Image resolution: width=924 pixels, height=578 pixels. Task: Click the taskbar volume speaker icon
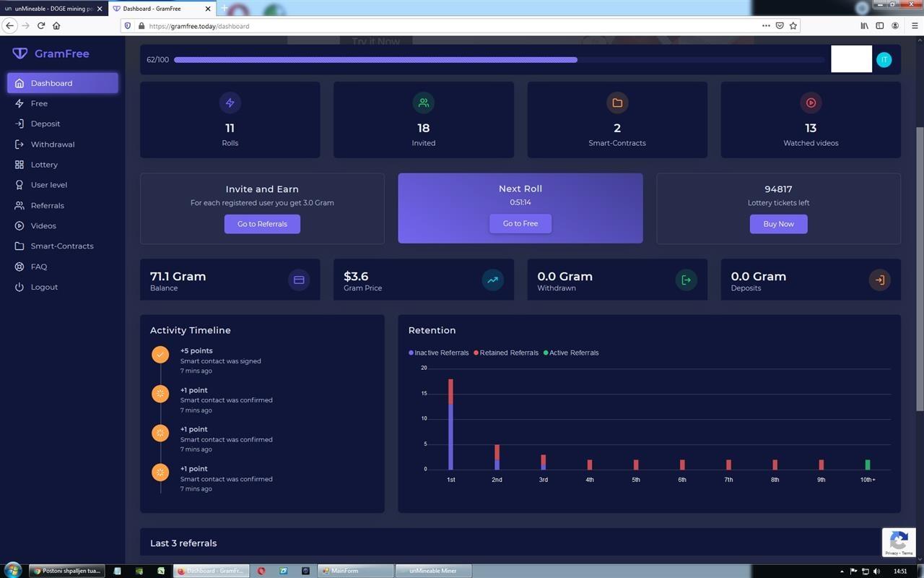click(878, 571)
